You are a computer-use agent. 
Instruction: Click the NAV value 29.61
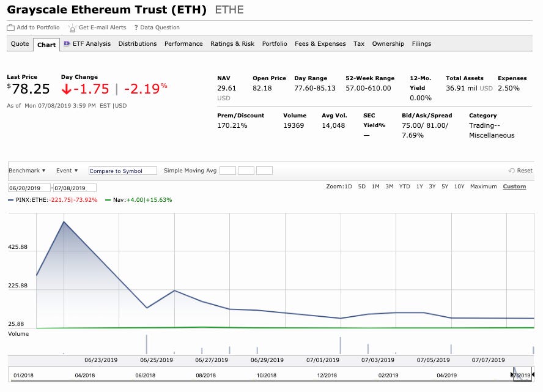(x=226, y=88)
